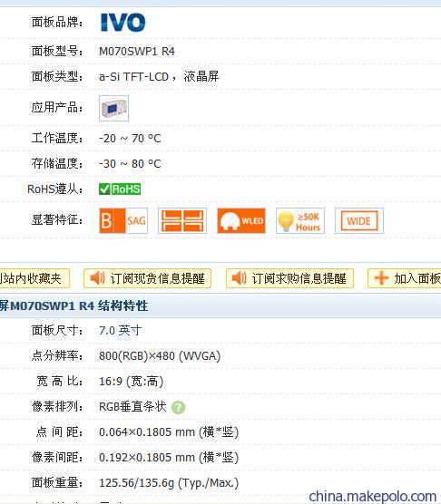
Task: Click the a-Si TFT-LCD panel type text
Action: click(133, 76)
